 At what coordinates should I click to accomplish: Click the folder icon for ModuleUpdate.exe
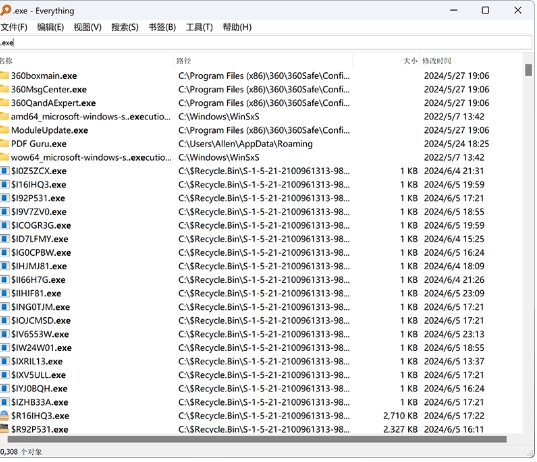(4, 130)
